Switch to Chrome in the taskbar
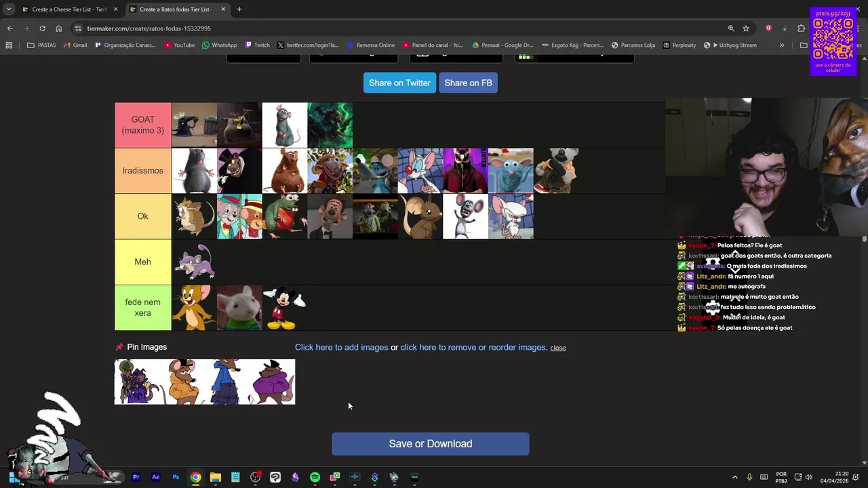This screenshot has width=868, height=488. click(195, 477)
